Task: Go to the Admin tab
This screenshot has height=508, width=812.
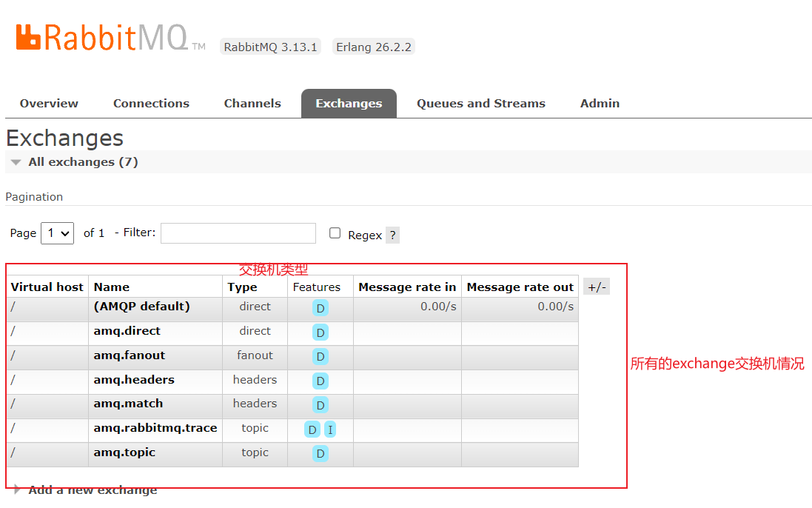Action: pyautogui.click(x=600, y=104)
